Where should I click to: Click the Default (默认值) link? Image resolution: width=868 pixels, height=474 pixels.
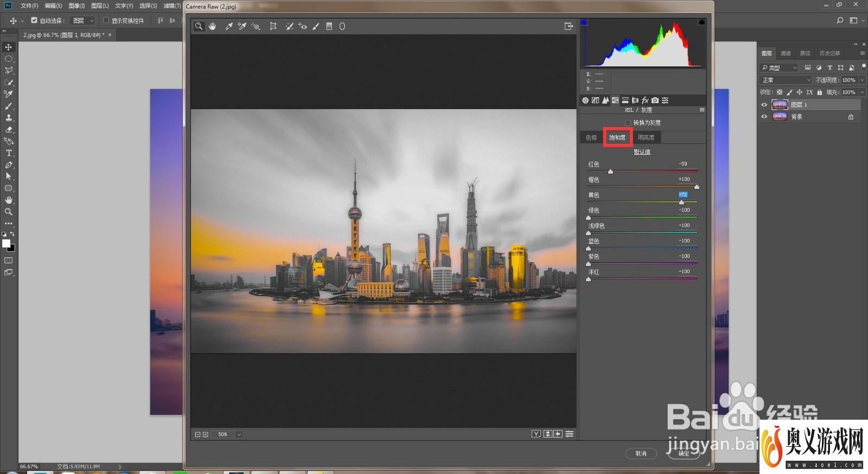642,152
